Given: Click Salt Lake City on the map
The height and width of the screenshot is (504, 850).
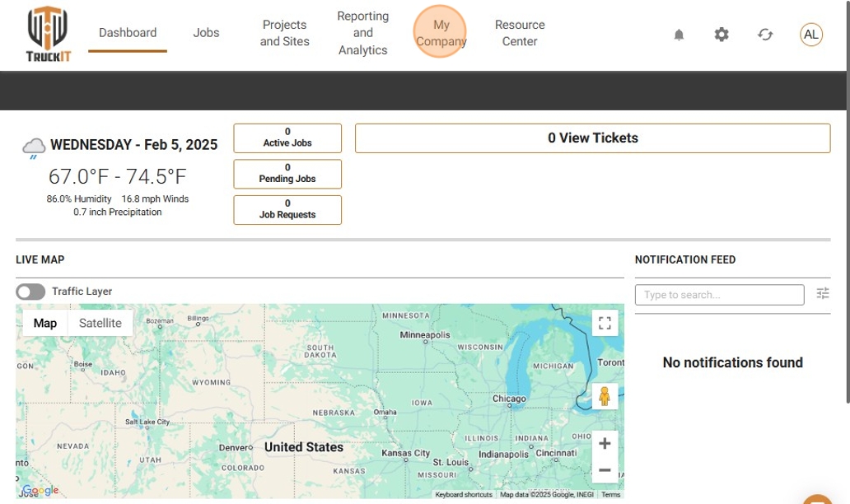Looking at the screenshot, I should click(147, 422).
